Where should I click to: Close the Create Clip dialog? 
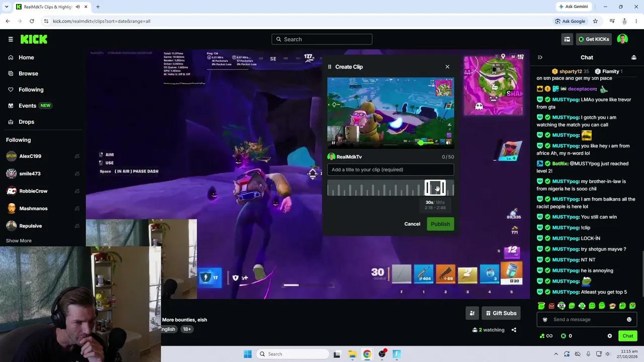tap(447, 67)
